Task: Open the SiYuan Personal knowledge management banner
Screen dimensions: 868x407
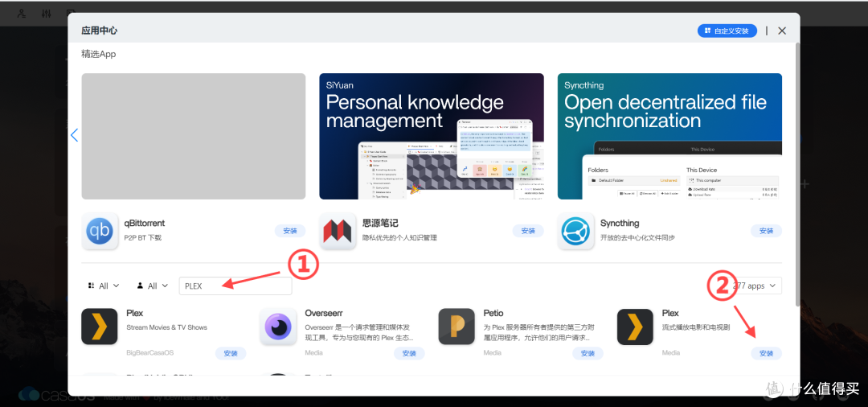Action: tap(432, 136)
